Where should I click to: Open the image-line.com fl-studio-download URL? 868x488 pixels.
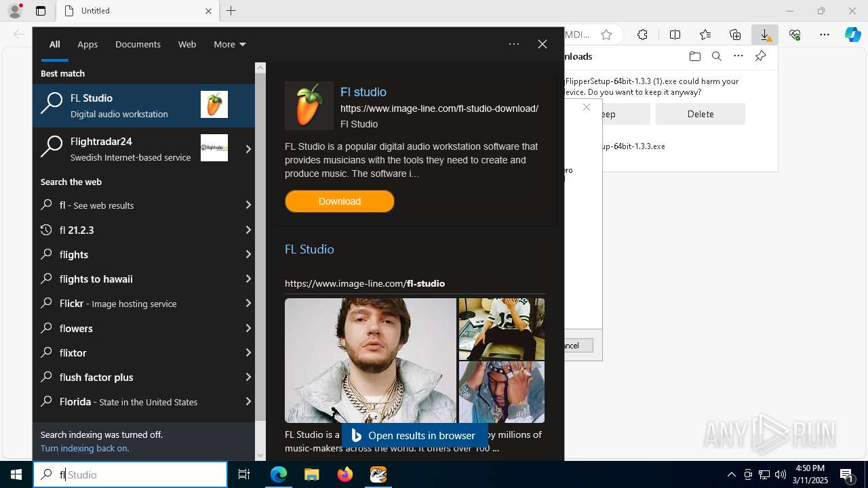[x=439, y=108]
